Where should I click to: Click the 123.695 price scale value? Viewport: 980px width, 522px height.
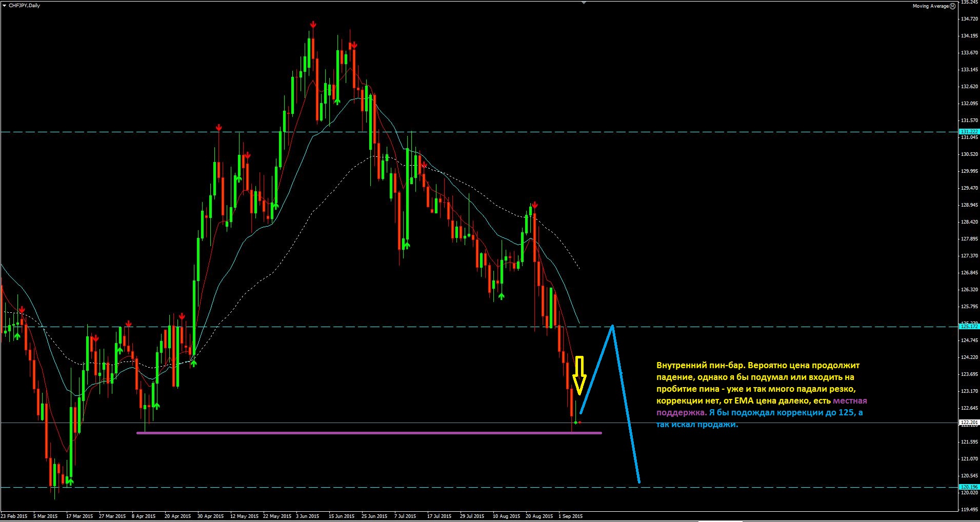[x=969, y=374]
